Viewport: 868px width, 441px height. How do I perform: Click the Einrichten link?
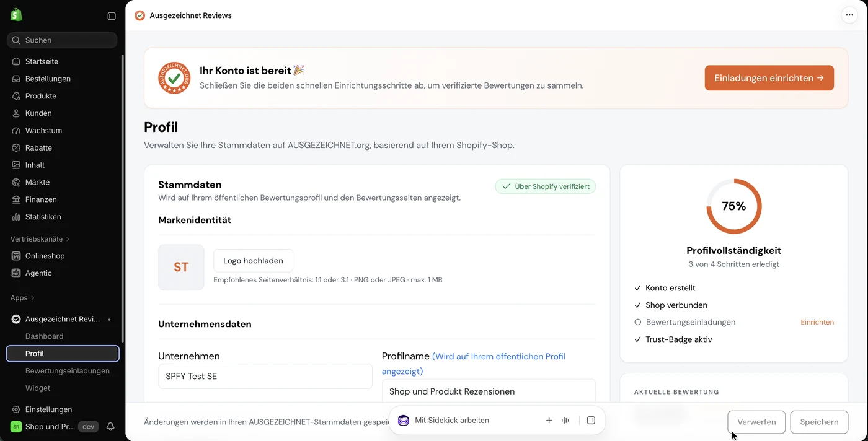click(x=817, y=322)
